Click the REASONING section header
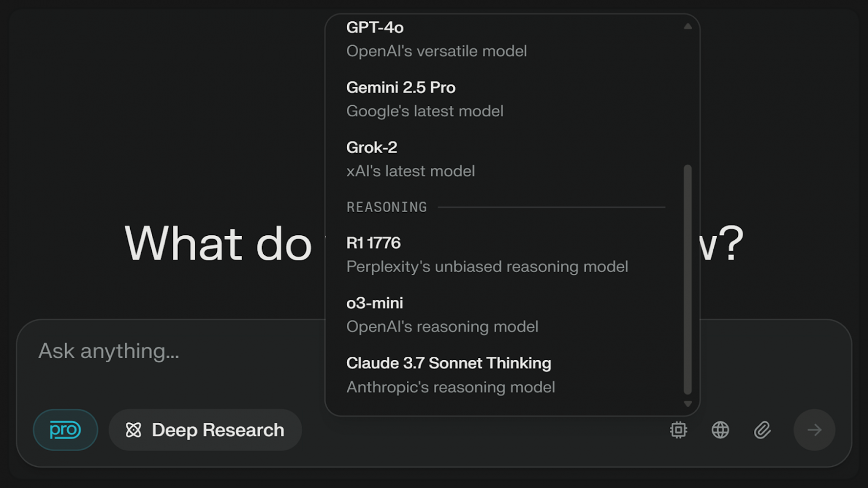Screen dimensions: 868x488 coord(387,207)
